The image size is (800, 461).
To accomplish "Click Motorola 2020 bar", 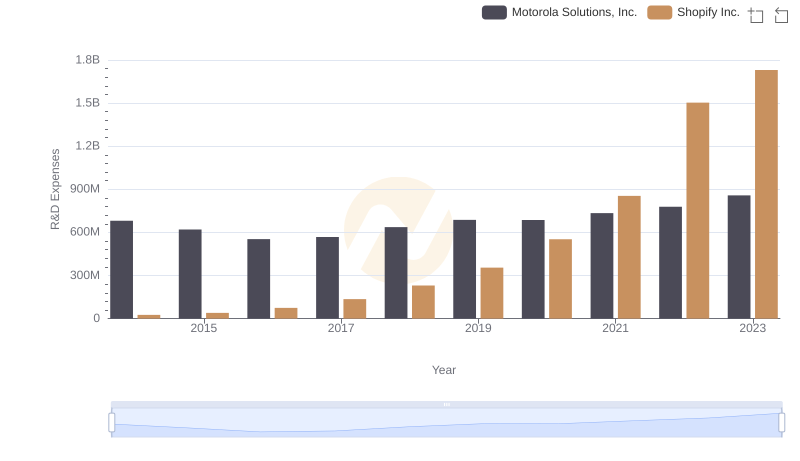I will [533, 269].
